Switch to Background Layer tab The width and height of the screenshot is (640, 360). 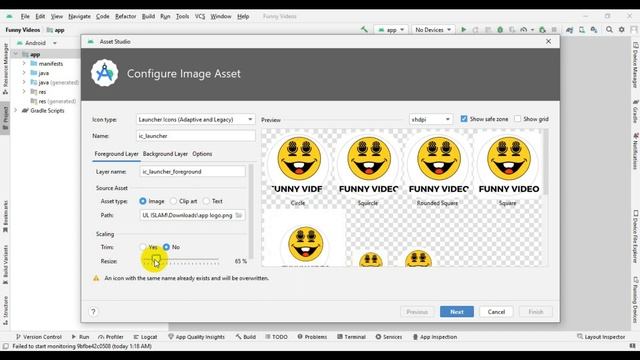(x=165, y=154)
